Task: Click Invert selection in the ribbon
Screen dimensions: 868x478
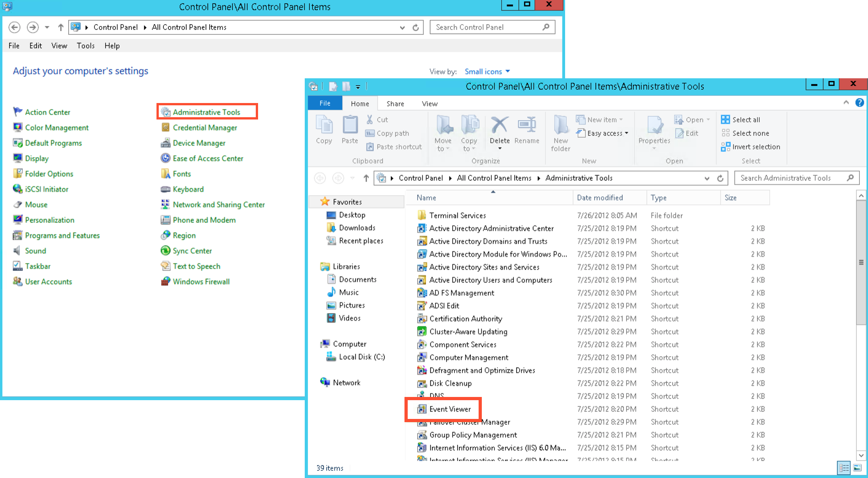Action: click(750, 147)
